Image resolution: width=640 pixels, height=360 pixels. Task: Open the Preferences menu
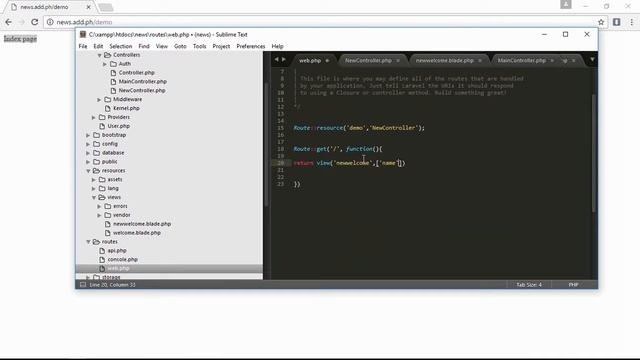[x=251, y=46]
